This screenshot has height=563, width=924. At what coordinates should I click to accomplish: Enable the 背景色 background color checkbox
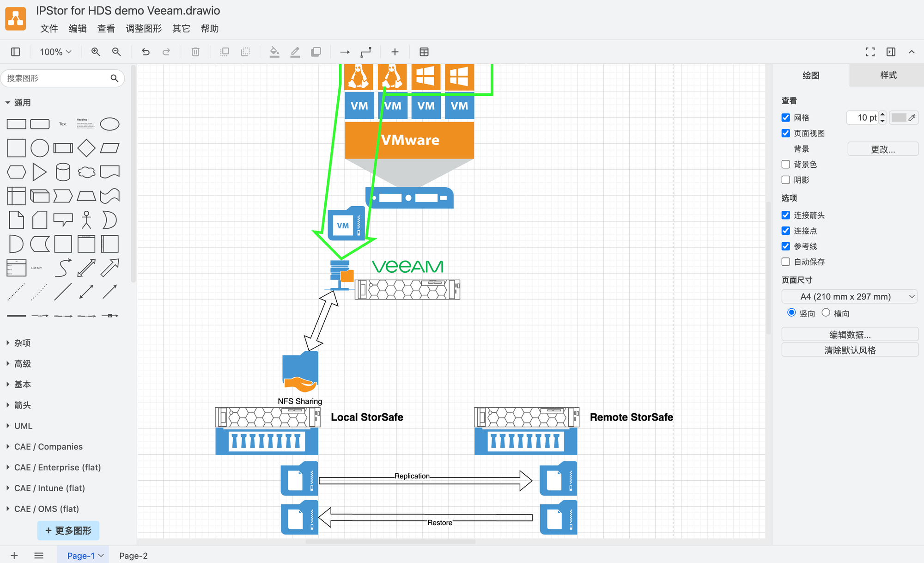coord(786,164)
